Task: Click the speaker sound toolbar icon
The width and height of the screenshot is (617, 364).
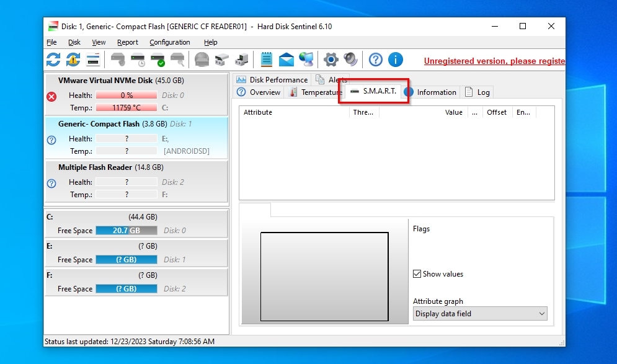Action: [x=350, y=60]
